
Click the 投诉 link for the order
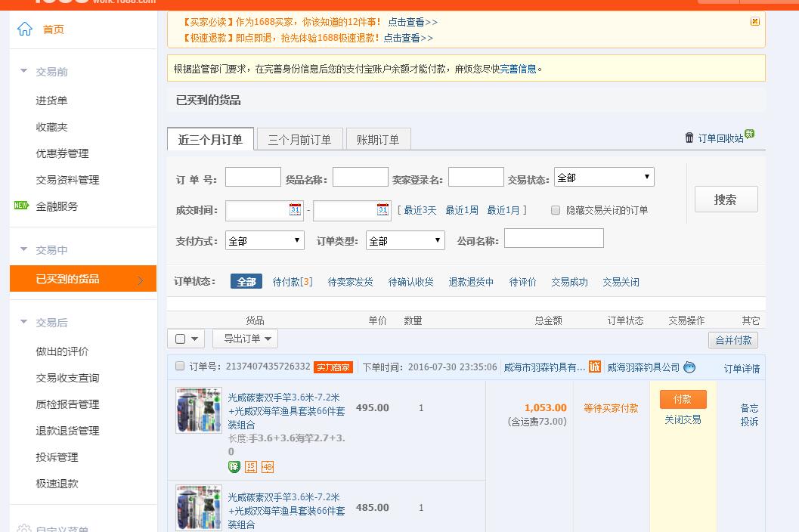[x=749, y=422]
